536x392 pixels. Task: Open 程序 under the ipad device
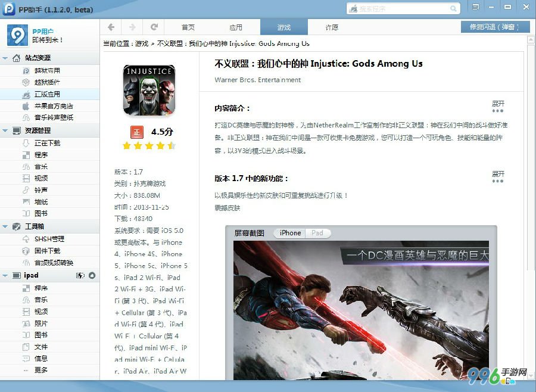(x=41, y=288)
